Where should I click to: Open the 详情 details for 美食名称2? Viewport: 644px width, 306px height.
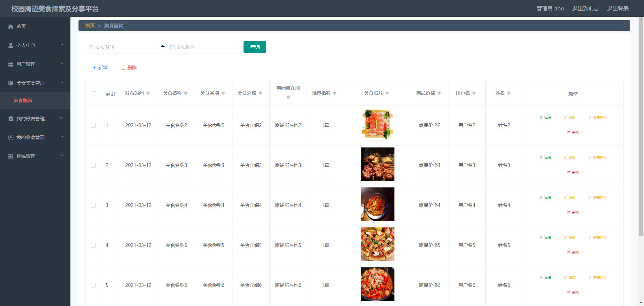545,118
